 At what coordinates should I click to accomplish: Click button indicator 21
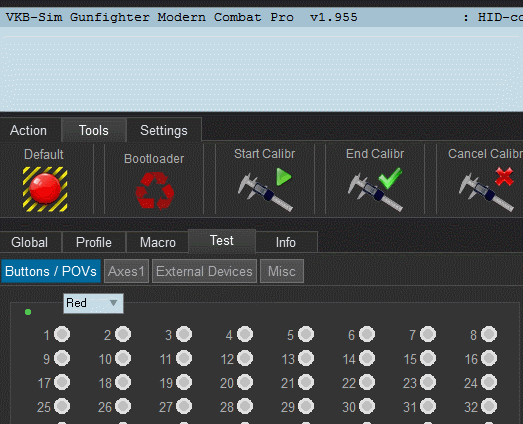(306, 382)
